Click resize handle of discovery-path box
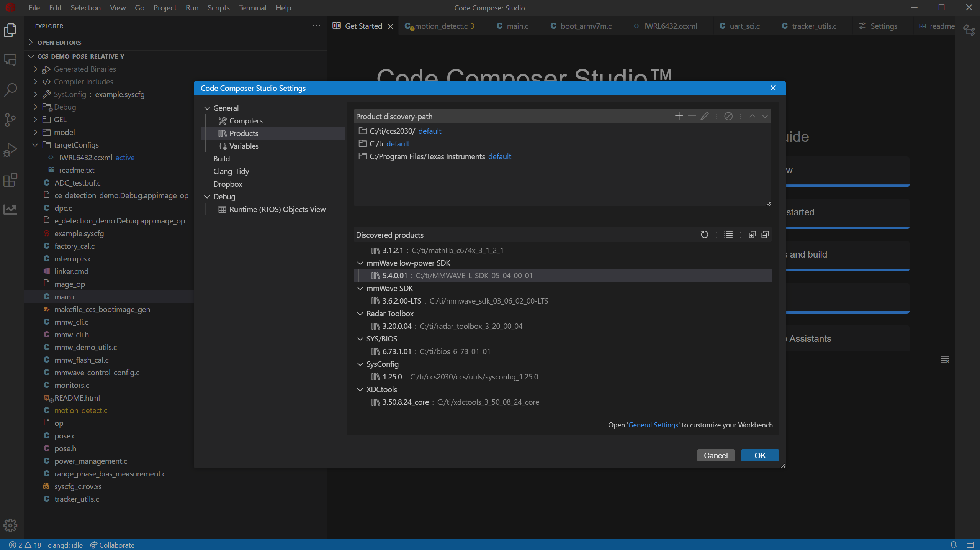980x550 pixels. pyautogui.click(x=768, y=204)
